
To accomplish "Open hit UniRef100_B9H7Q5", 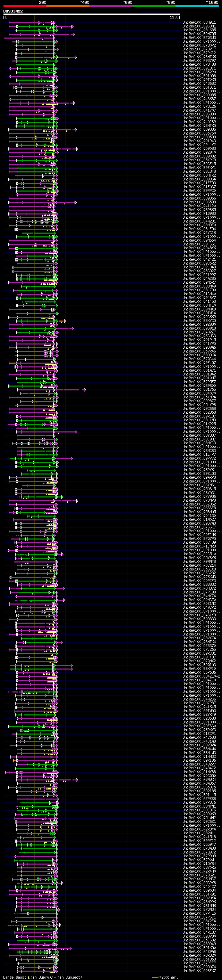I will [x=199, y=34].
